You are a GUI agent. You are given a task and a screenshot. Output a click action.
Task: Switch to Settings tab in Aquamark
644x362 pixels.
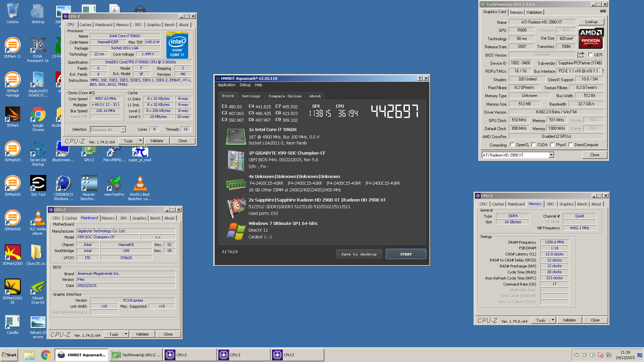(x=251, y=96)
